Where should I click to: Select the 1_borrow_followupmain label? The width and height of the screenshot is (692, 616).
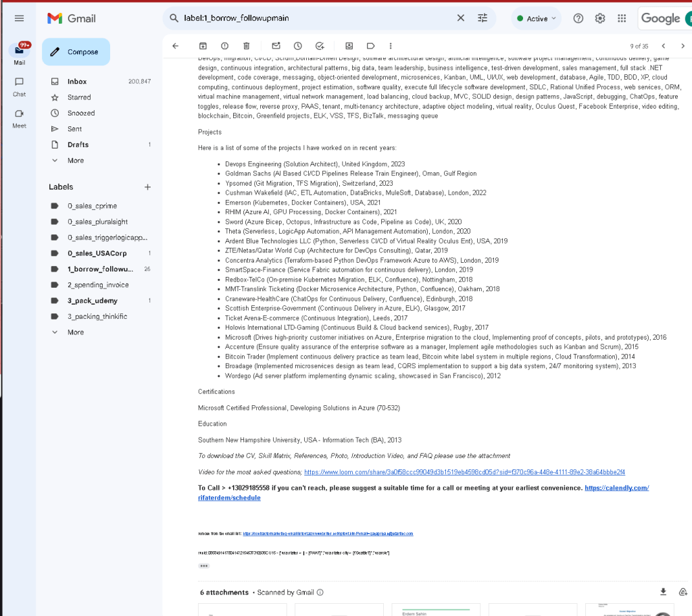tap(100, 269)
